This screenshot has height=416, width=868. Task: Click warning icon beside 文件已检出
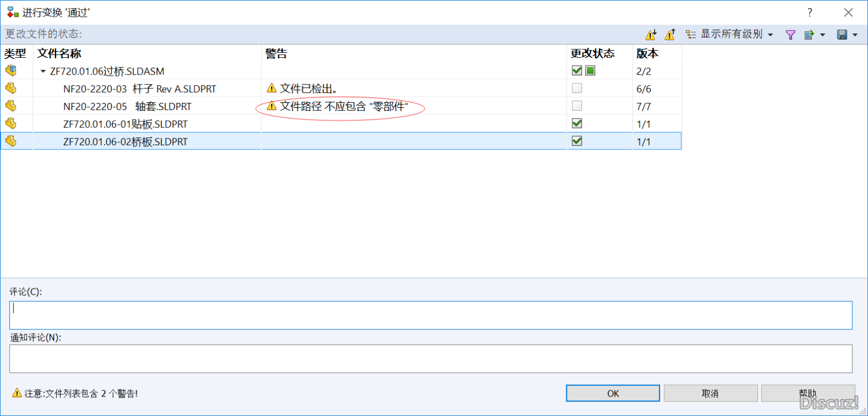271,88
